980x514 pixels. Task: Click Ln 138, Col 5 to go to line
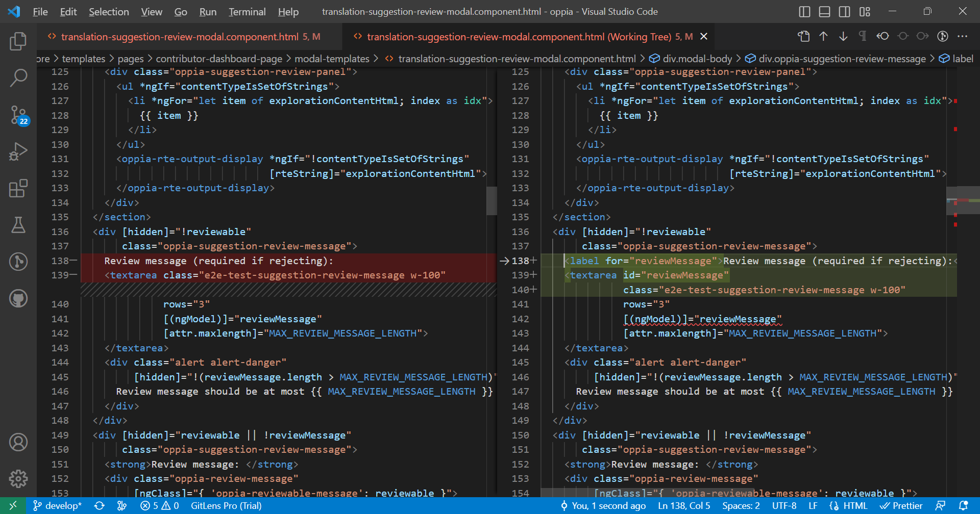[x=684, y=505]
